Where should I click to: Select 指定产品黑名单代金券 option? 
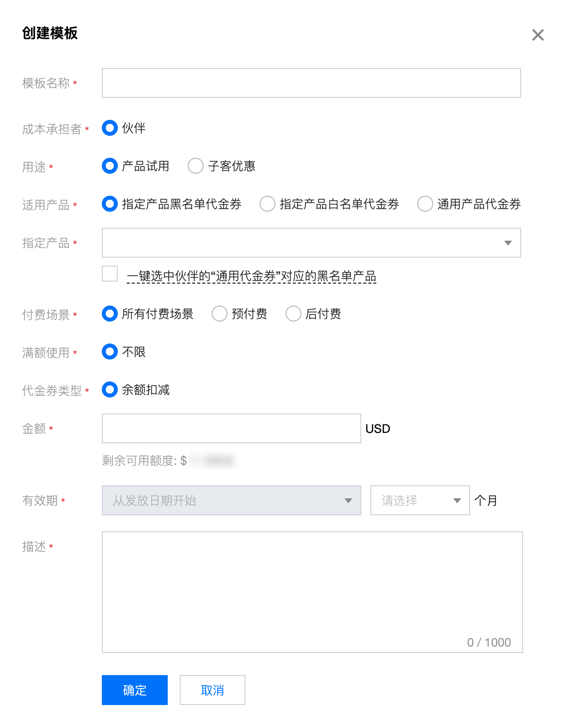(x=110, y=204)
